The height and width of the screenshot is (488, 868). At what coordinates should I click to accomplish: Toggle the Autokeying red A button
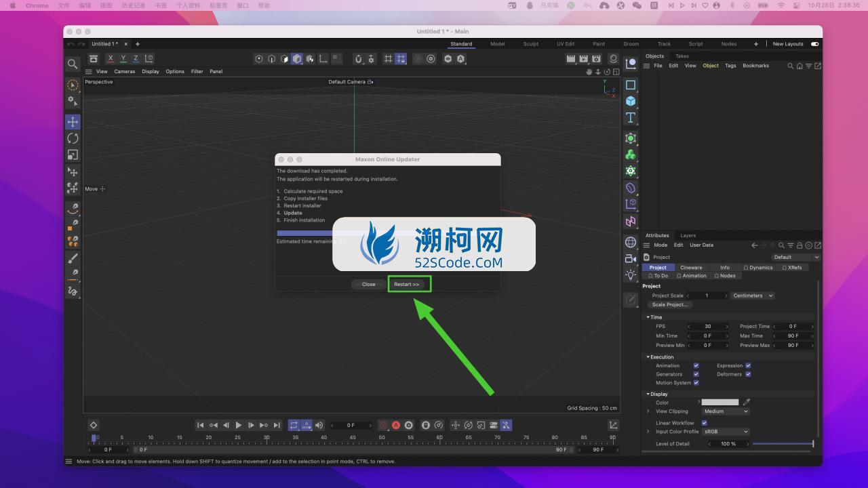396,425
